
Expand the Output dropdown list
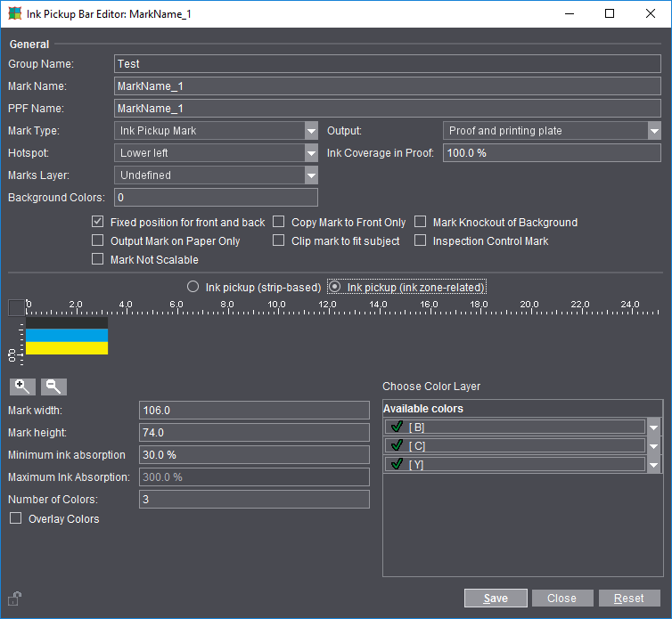pyautogui.click(x=654, y=131)
